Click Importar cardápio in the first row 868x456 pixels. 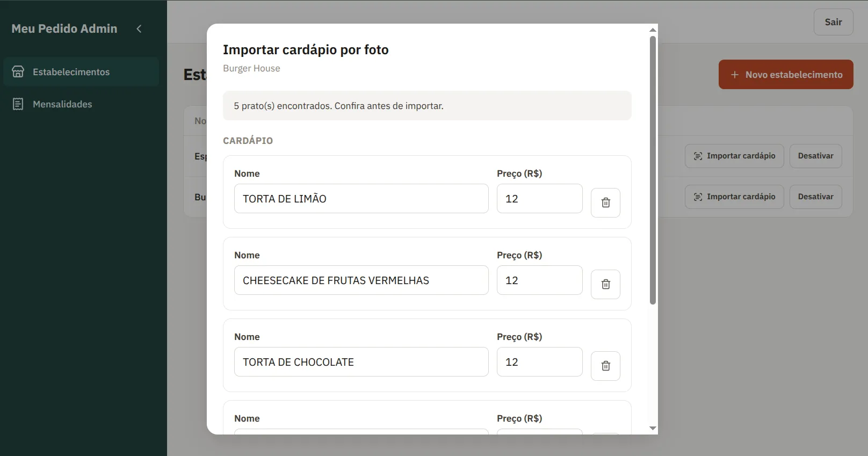coord(734,156)
